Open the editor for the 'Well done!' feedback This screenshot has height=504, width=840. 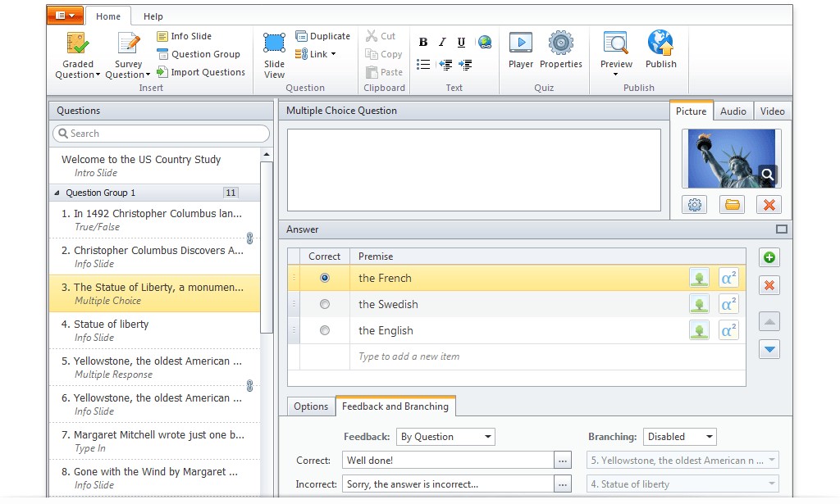click(x=562, y=461)
